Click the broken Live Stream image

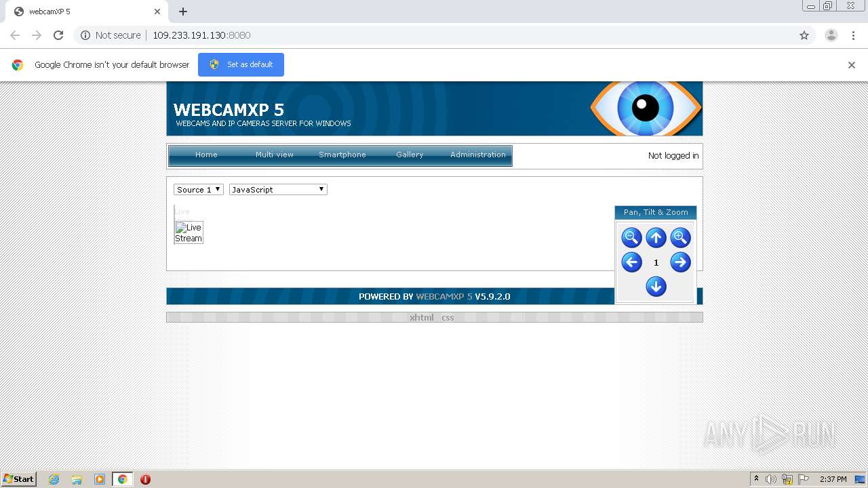189,232
